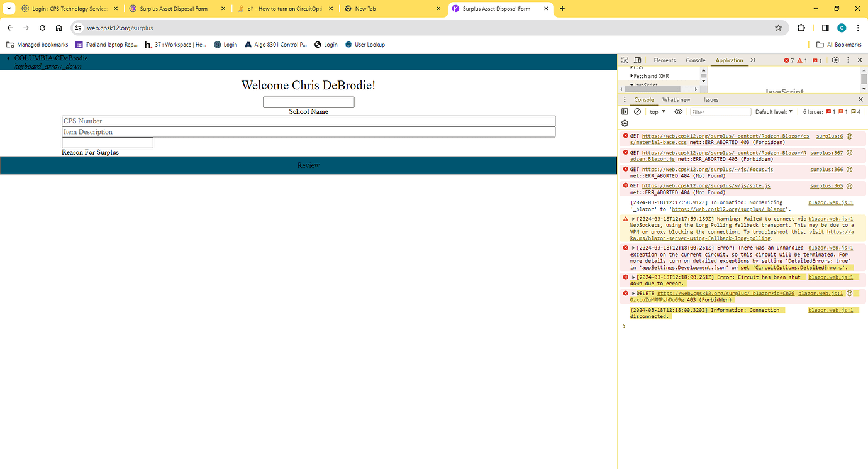Reload the surplus page
The height and width of the screenshot is (469, 868).
(x=42, y=28)
